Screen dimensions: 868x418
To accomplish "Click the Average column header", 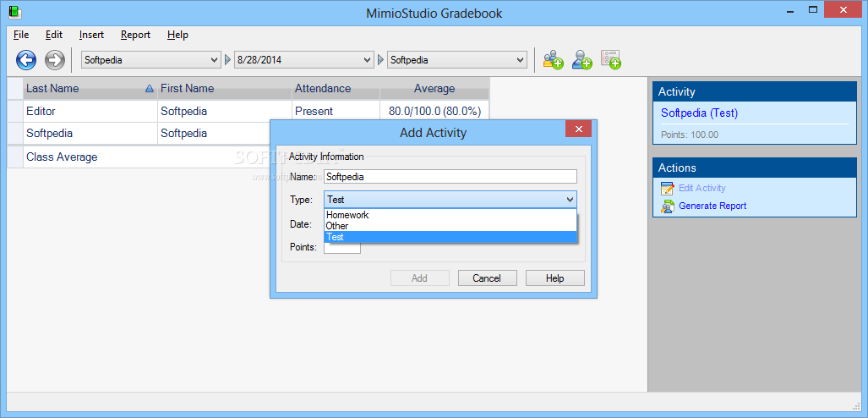I will point(434,89).
